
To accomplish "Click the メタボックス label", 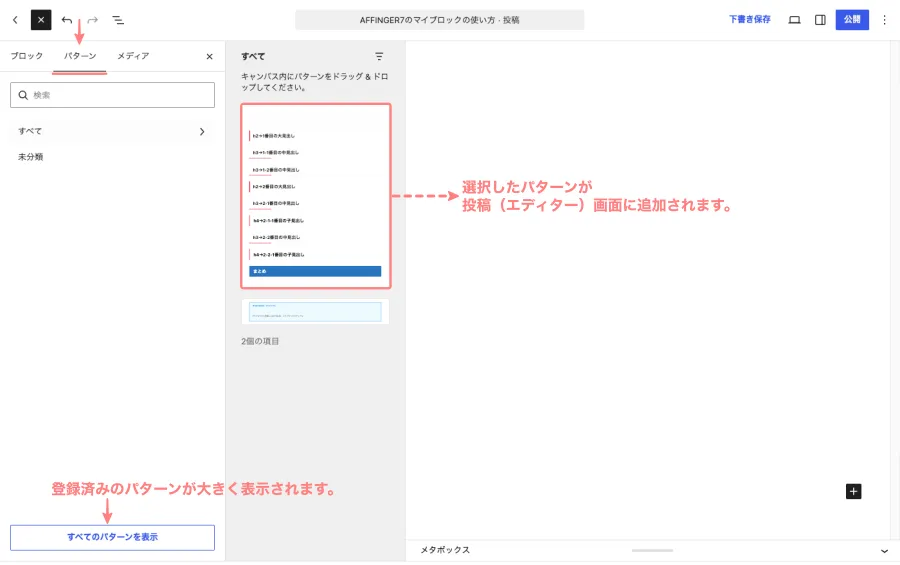I will 445,550.
